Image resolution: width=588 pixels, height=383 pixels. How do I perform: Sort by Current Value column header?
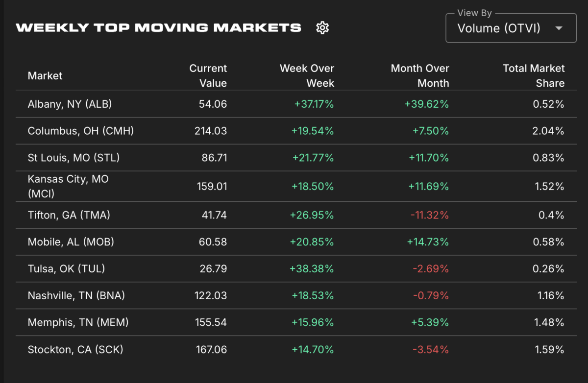(208, 75)
